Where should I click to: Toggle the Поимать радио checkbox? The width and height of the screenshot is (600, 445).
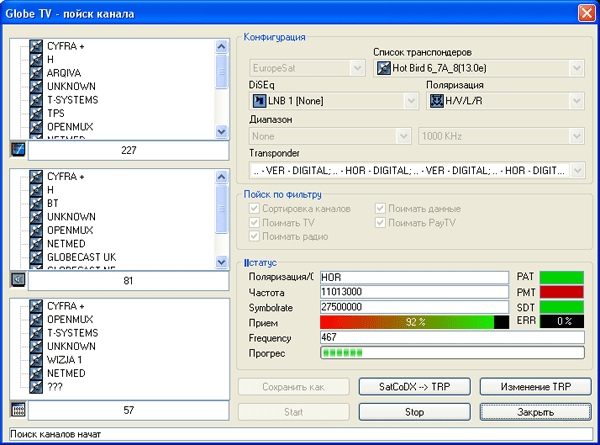point(254,236)
